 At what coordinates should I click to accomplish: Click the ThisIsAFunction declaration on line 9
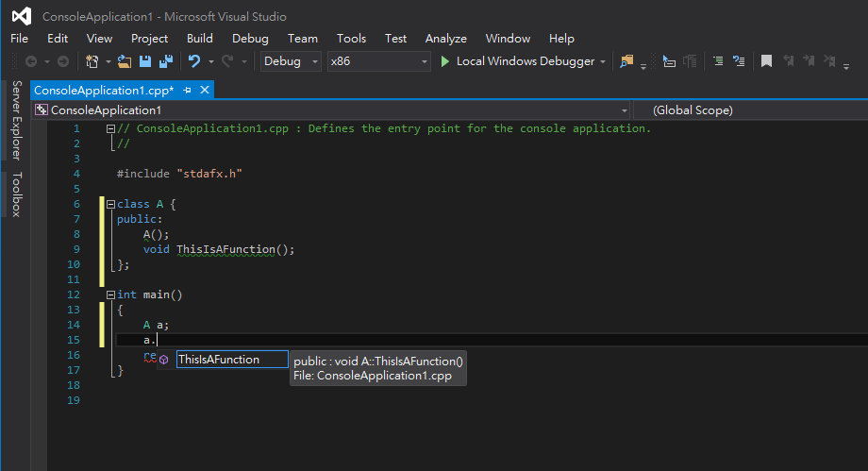point(225,250)
